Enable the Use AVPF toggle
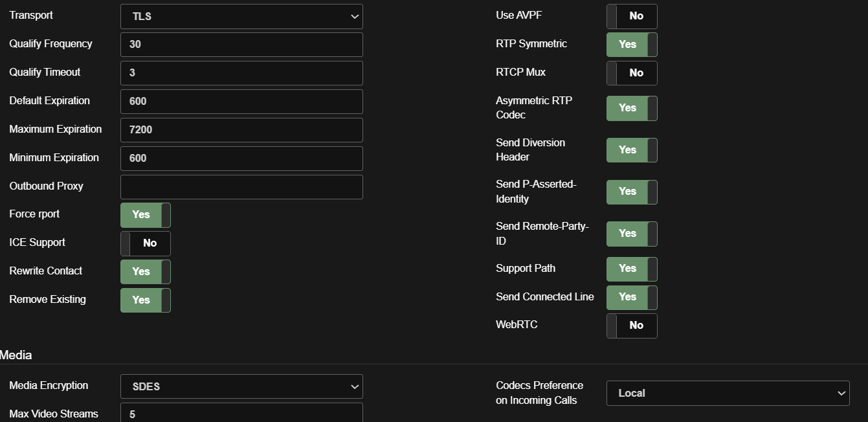 631,16
